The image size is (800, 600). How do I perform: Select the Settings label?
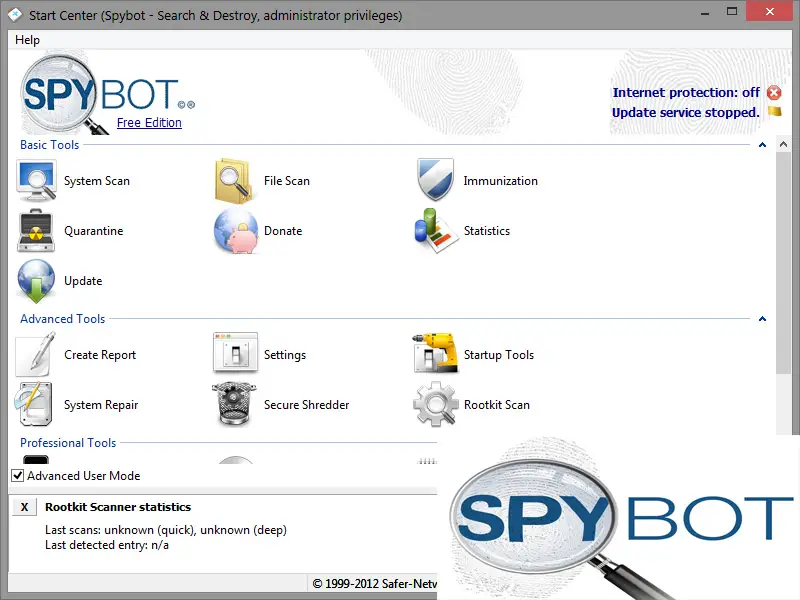tap(285, 355)
